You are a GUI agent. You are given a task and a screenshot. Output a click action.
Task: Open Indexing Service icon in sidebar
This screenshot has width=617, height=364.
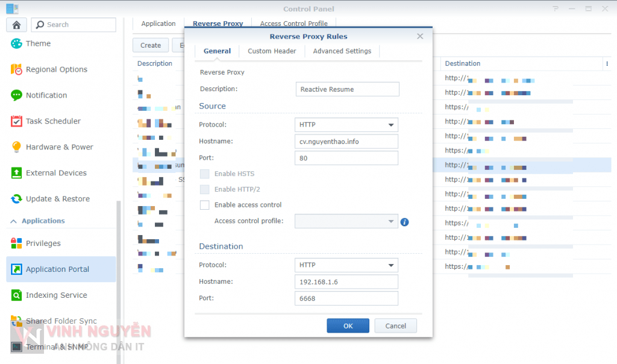pos(16,295)
